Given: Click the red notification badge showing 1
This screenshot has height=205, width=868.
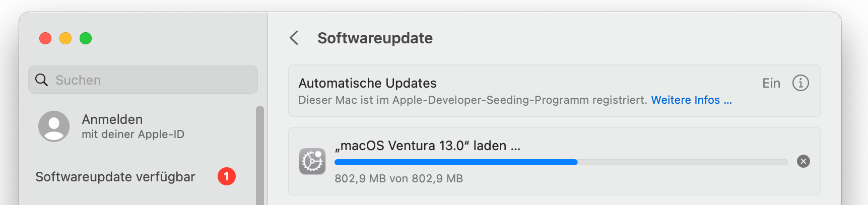Looking at the screenshot, I should (226, 176).
